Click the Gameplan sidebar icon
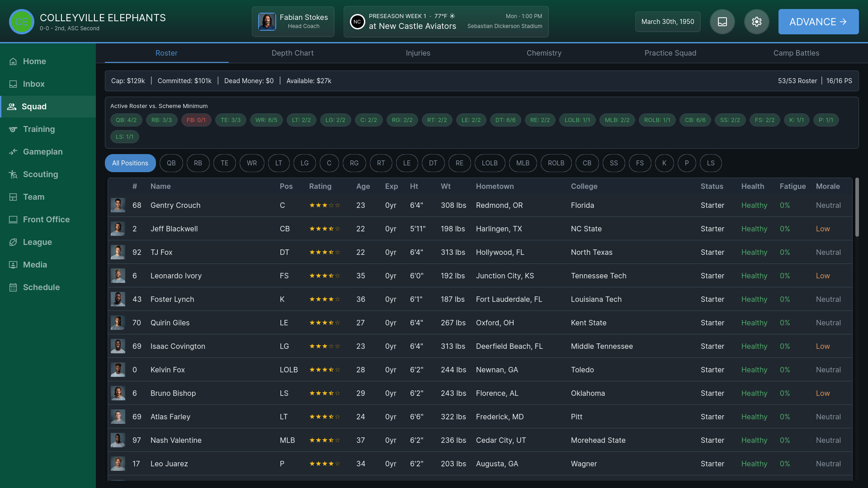The height and width of the screenshot is (488, 868). (x=13, y=152)
